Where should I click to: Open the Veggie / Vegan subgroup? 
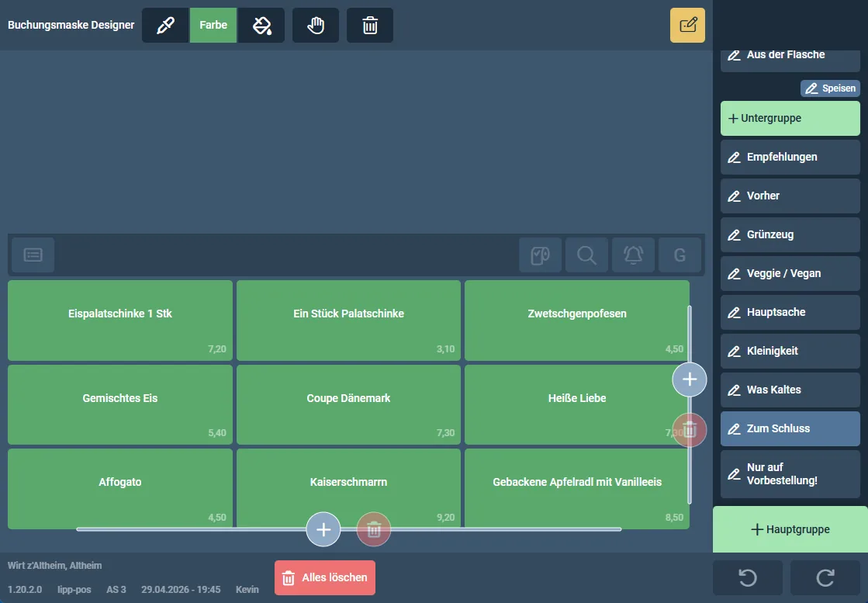(x=790, y=273)
